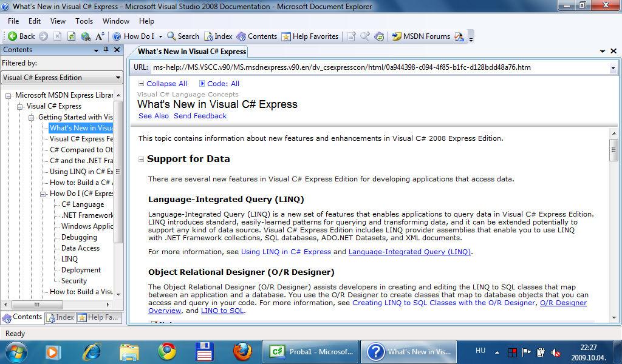Open the File menu
The image size is (622, 364).
click(x=13, y=21)
